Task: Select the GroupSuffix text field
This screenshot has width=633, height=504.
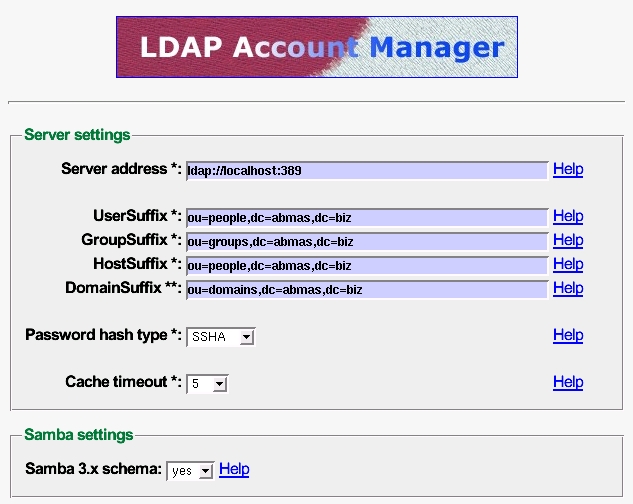Action: click(366, 241)
